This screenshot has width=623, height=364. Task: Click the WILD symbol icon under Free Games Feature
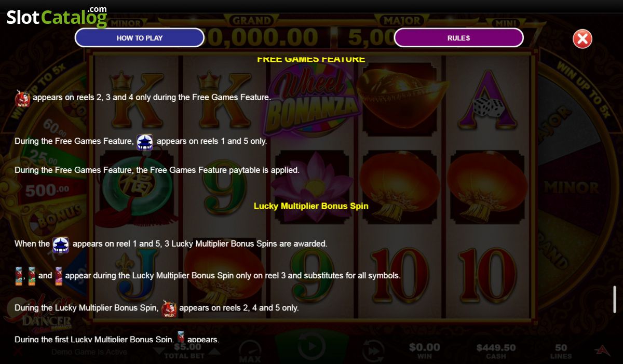point(22,98)
